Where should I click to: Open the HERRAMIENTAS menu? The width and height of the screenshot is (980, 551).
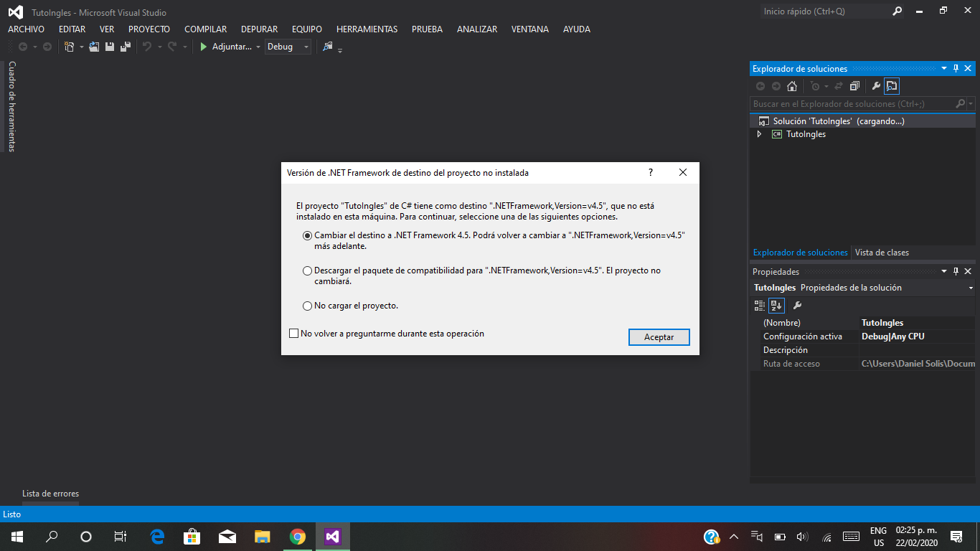tap(367, 29)
